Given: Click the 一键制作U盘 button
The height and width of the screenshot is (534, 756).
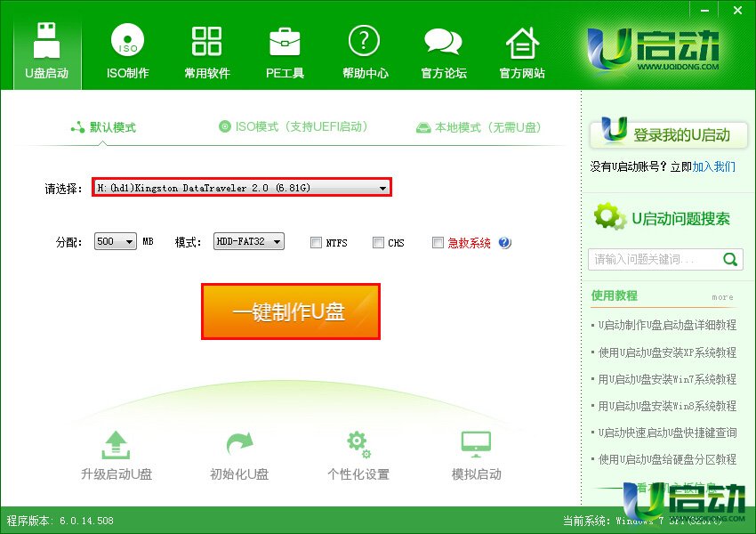Looking at the screenshot, I should [291, 311].
